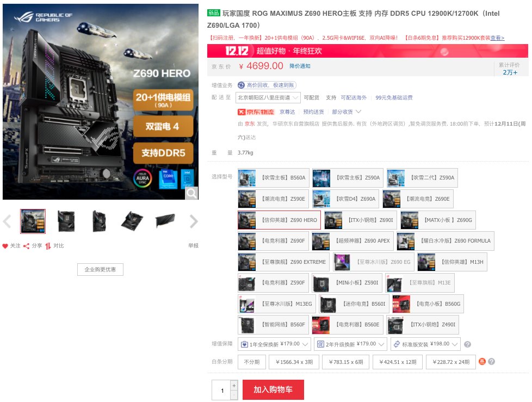Select 不分期 installment option
This screenshot has height=402, width=532.
tap(252, 362)
